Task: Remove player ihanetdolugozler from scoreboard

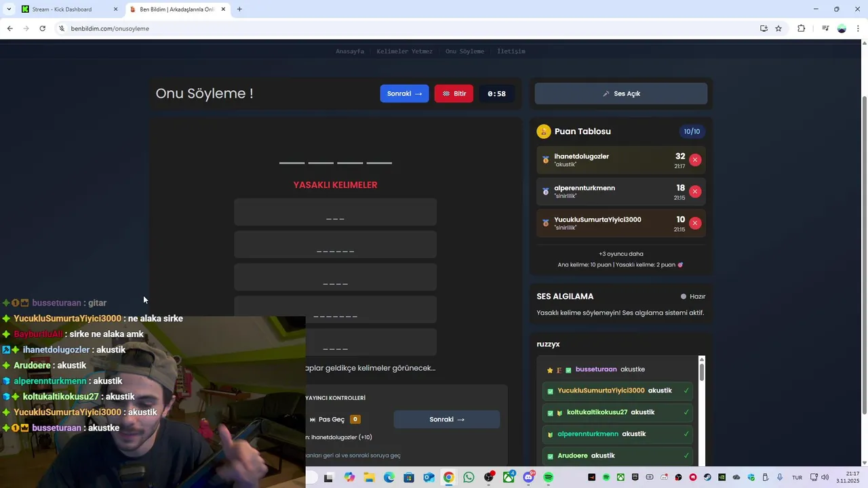Action: click(x=695, y=160)
